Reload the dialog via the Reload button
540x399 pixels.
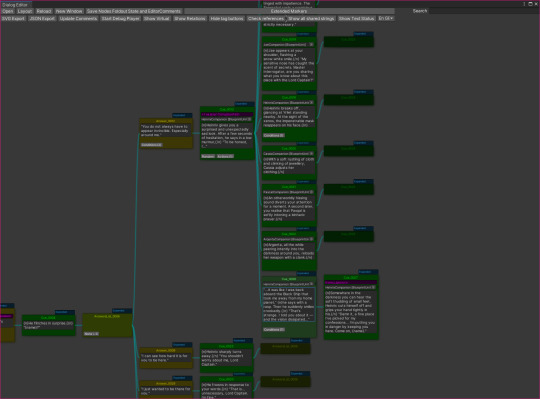[x=44, y=11]
